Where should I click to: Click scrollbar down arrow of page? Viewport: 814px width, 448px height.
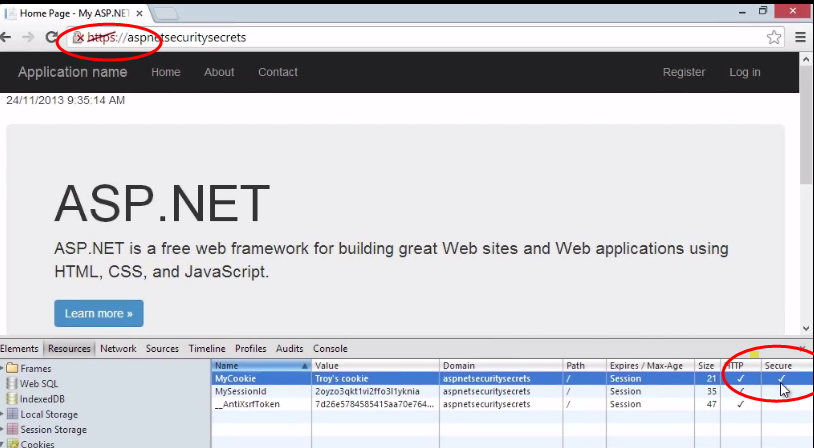806,328
